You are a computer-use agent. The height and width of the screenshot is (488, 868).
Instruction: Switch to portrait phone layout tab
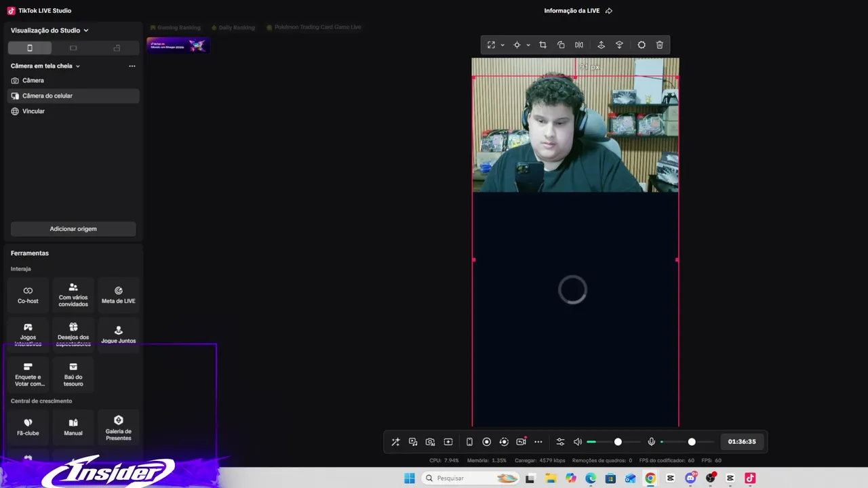tap(30, 48)
